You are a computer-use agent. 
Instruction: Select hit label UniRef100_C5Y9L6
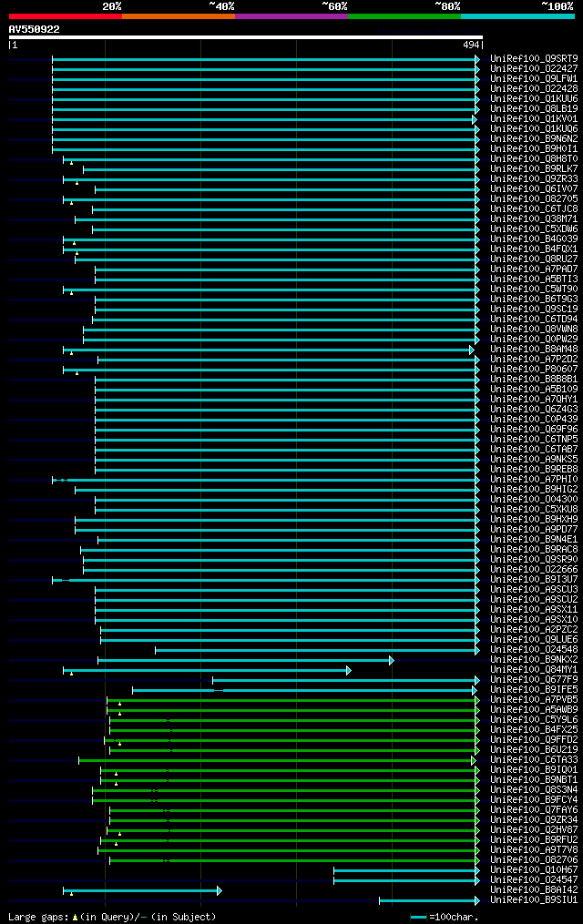(534, 720)
